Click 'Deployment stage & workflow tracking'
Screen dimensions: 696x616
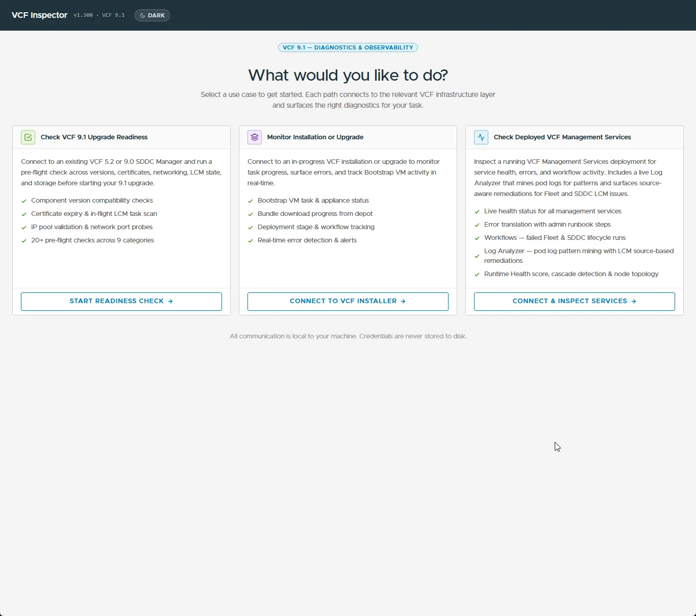(316, 227)
